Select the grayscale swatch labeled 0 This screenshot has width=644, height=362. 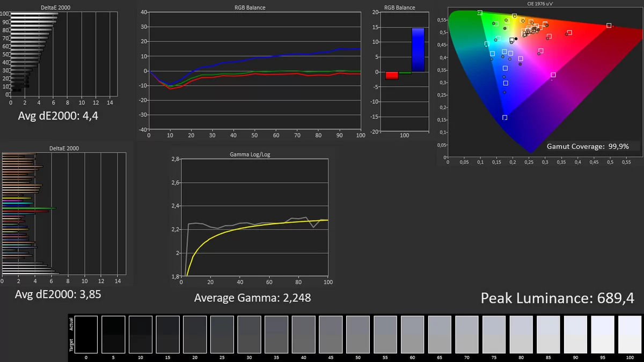(86, 334)
